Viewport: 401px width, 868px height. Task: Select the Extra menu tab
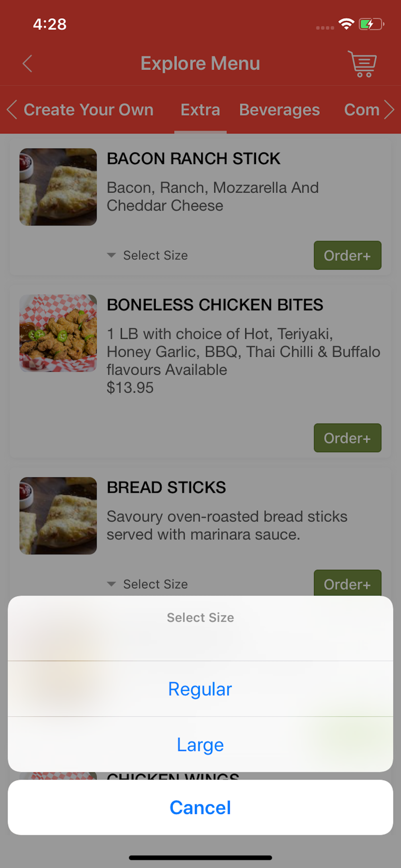[200, 110]
